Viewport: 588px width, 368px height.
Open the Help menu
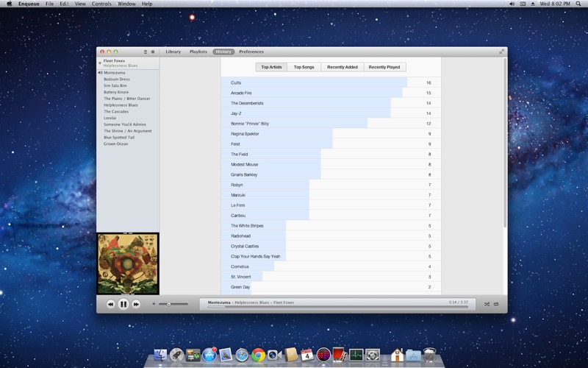147,4
